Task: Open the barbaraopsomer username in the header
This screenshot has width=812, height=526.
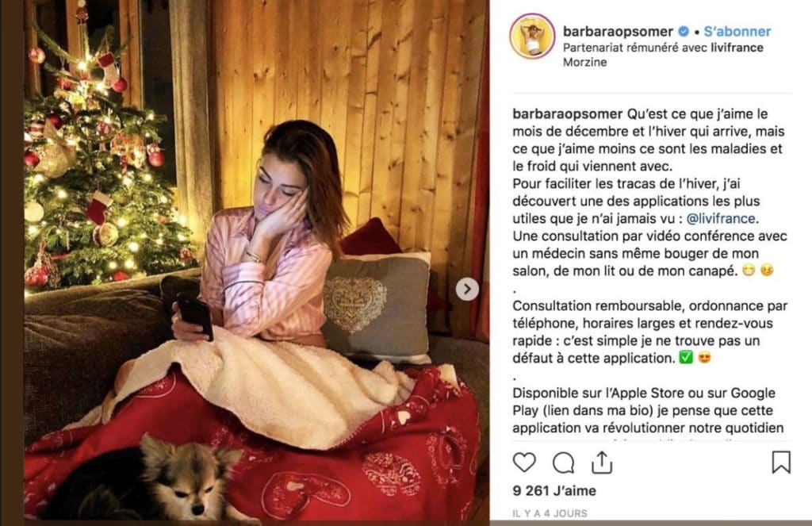Action: 618,32
